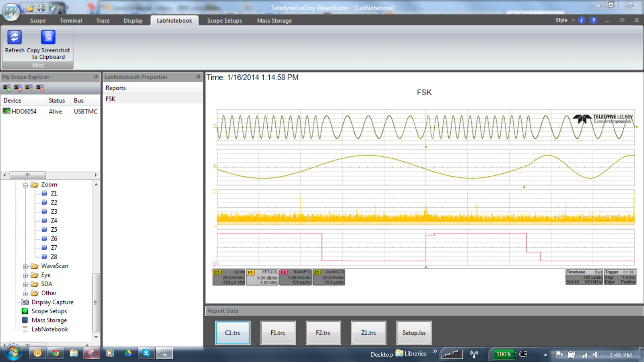Viewport: 644px width, 362px height.
Task: Expand the Eye folder in the tree
Action: [x=25, y=276]
